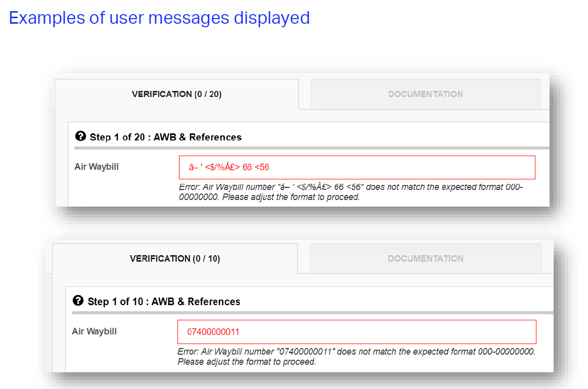The image size is (588, 389).
Task: Click the help icon beside Step 1 of 20
Action: 80,136
